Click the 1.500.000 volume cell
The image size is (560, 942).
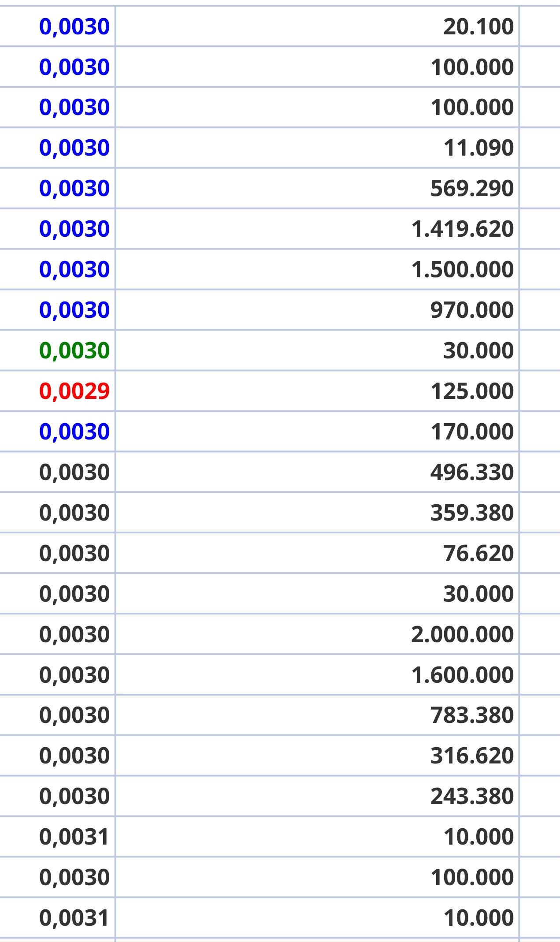click(462, 269)
